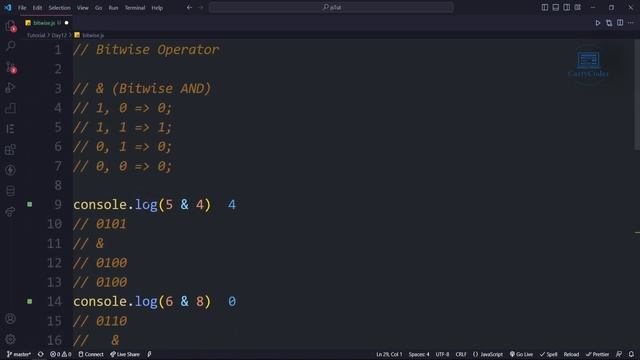Change indentation via Spaces: 4

pyautogui.click(x=419, y=354)
